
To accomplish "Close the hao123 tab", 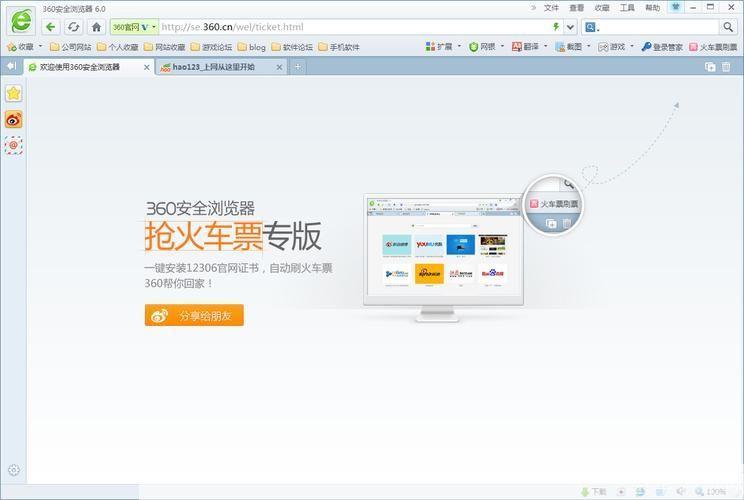I will [279, 67].
